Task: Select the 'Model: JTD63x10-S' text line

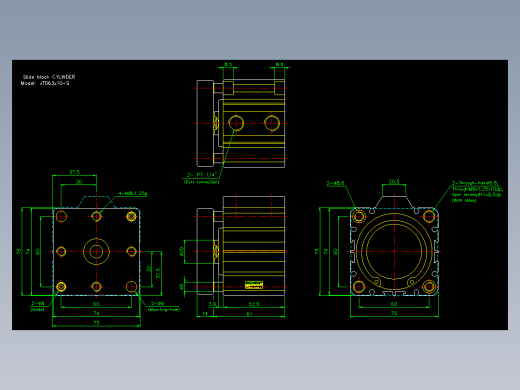Action: (x=45, y=83)
